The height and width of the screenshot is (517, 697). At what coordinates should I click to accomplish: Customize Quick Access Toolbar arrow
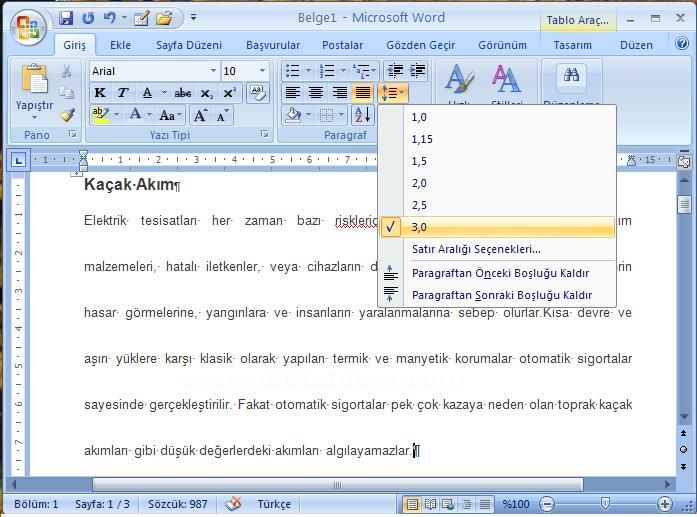pos(193,17)
